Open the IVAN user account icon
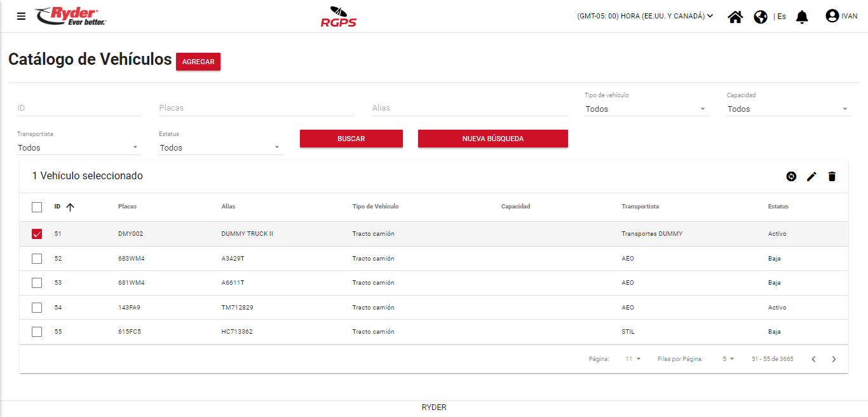868x417 pixels. point(832,16)
